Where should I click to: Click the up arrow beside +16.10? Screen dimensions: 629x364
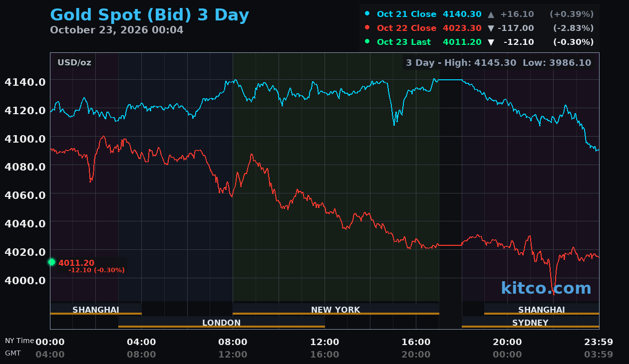tap(491, 14)
